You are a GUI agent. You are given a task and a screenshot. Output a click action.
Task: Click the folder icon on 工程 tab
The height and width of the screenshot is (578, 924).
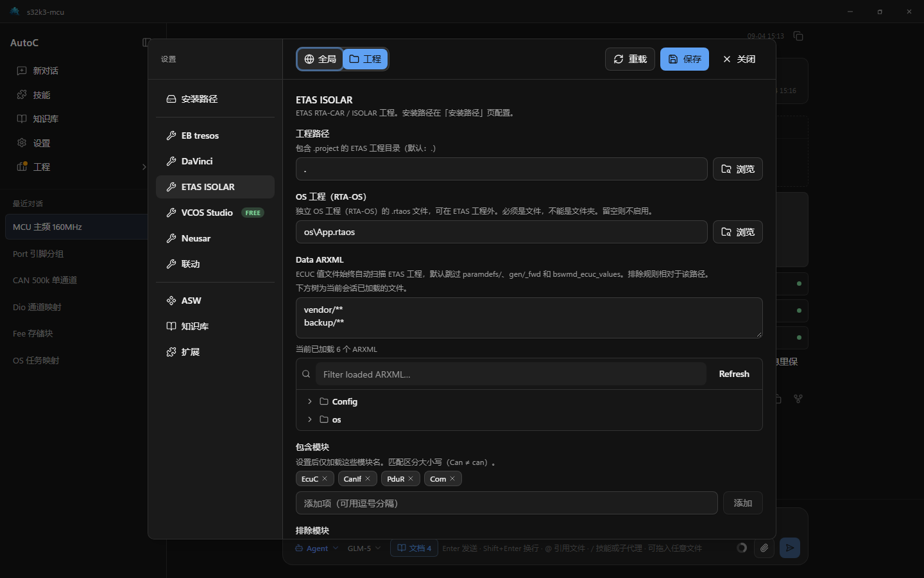coord(354,59)
